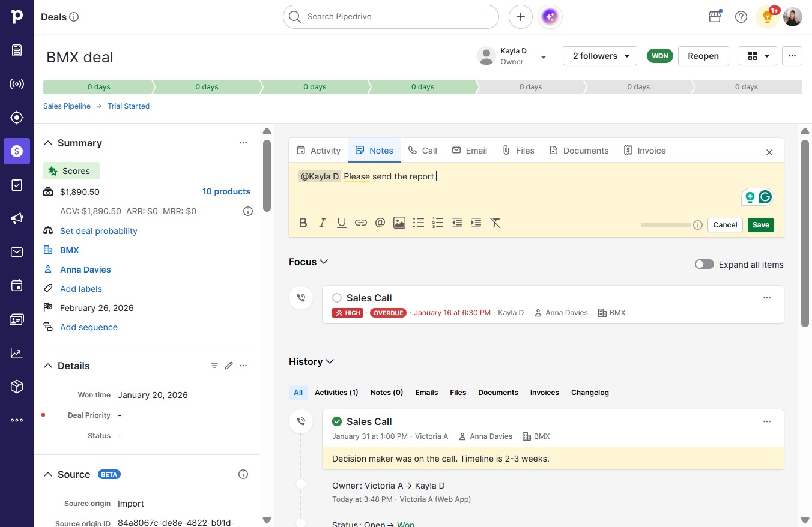Open the 10 products link
The height and width of the screenshot is (527, 812).
226,191
